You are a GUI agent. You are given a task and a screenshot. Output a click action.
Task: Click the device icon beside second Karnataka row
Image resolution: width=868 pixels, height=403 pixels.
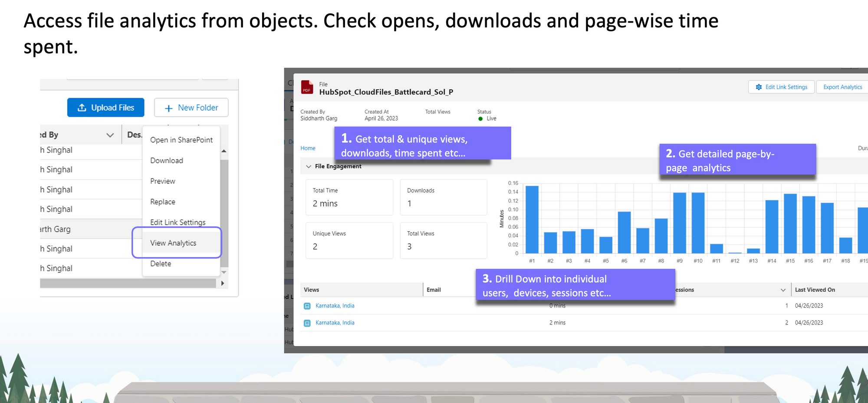tap(307, 323)
